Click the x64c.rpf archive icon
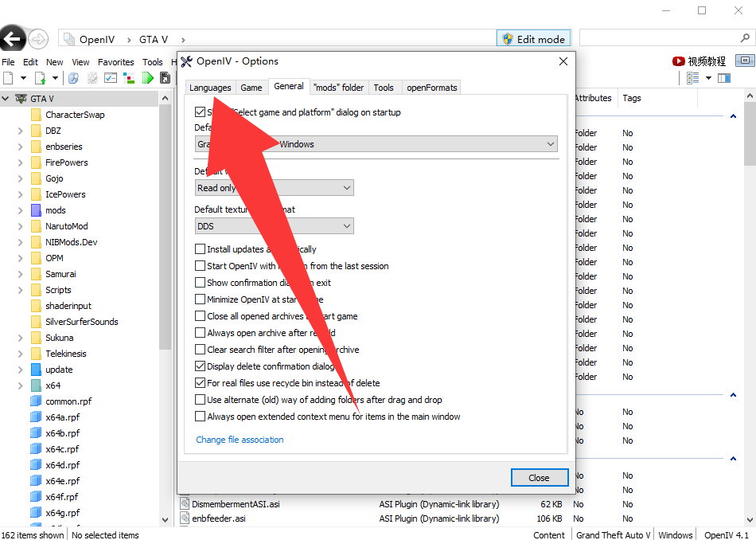This screenshot has width=756, height=540. tap(36, 449)
